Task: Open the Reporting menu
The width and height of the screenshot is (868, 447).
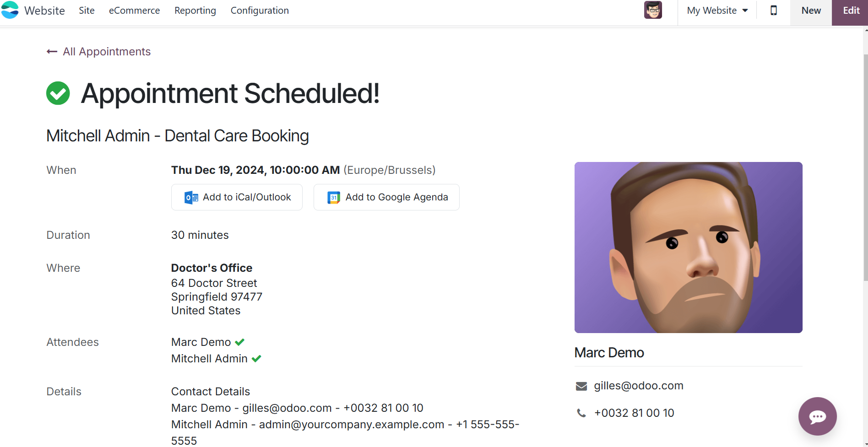Action: tap(195, 11)
